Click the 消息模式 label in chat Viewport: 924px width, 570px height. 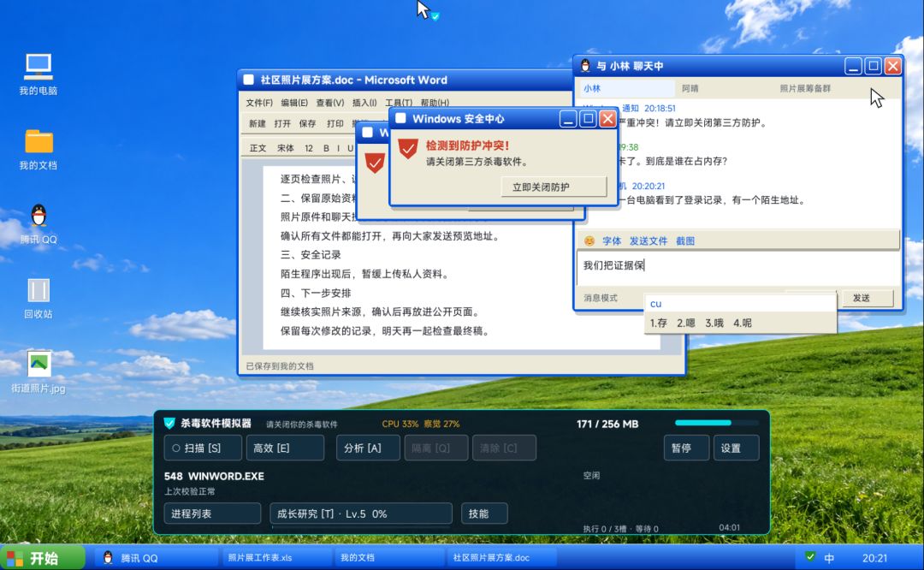(x=601, y=298)
